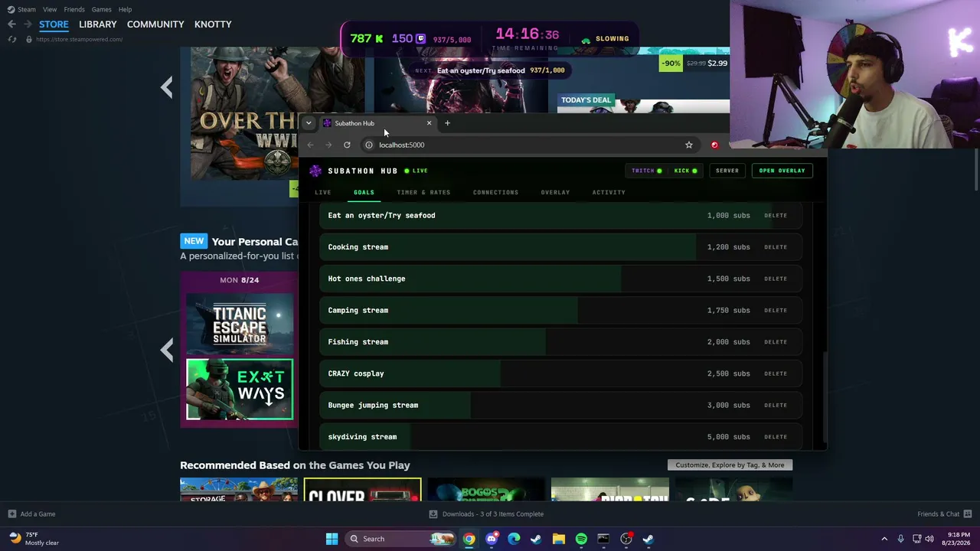Reload the Steam store page
This screenshot has height=551, width=980.
12,39
